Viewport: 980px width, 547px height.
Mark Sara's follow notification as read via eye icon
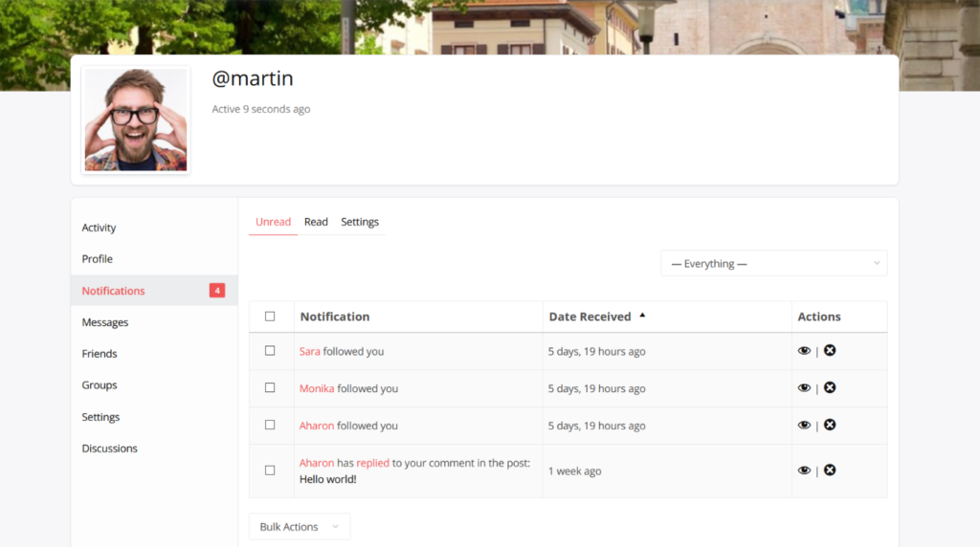pos(804,351)
